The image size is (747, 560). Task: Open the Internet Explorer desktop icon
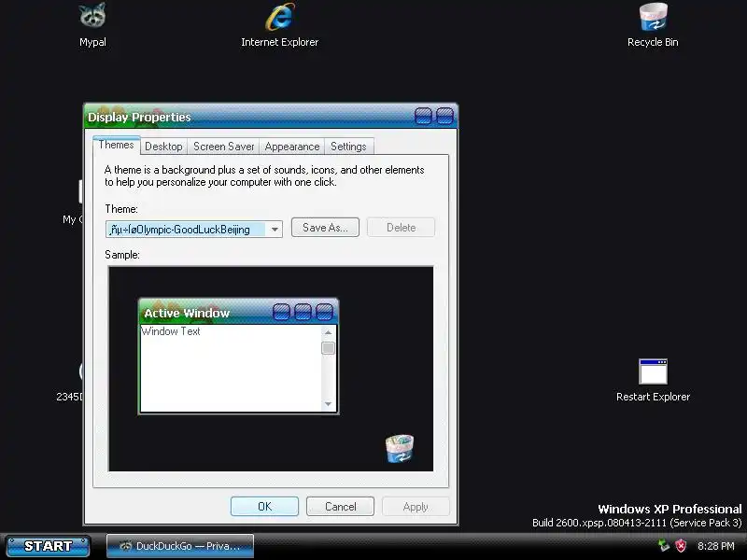click(x=279, y=24)
